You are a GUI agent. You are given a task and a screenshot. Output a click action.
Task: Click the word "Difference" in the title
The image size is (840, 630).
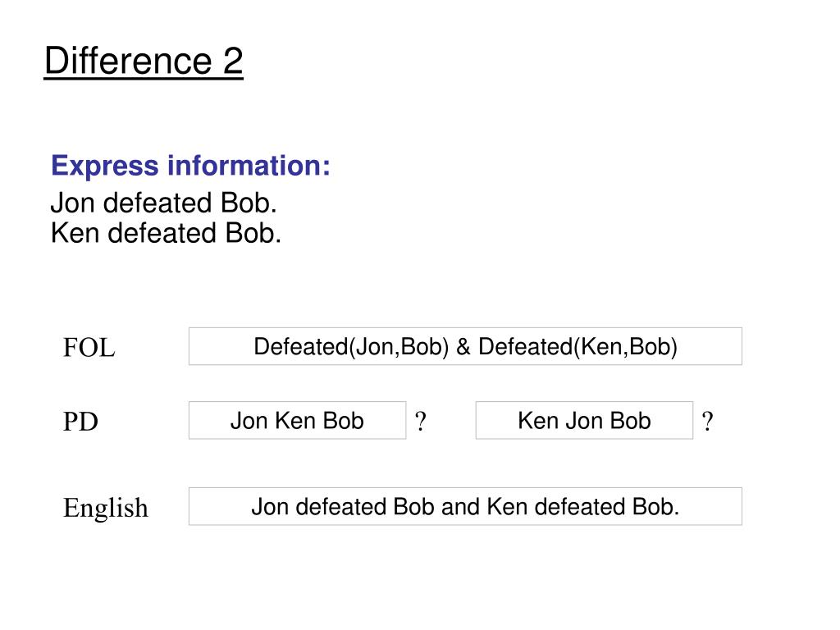tap(127, 62)
